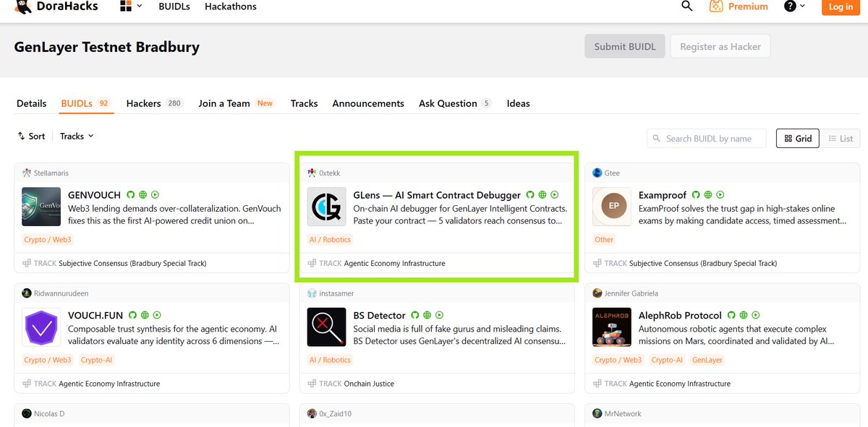The height and width of the screenshot is (427, 868).
Task: Open the Premium link
Action: 739,7
